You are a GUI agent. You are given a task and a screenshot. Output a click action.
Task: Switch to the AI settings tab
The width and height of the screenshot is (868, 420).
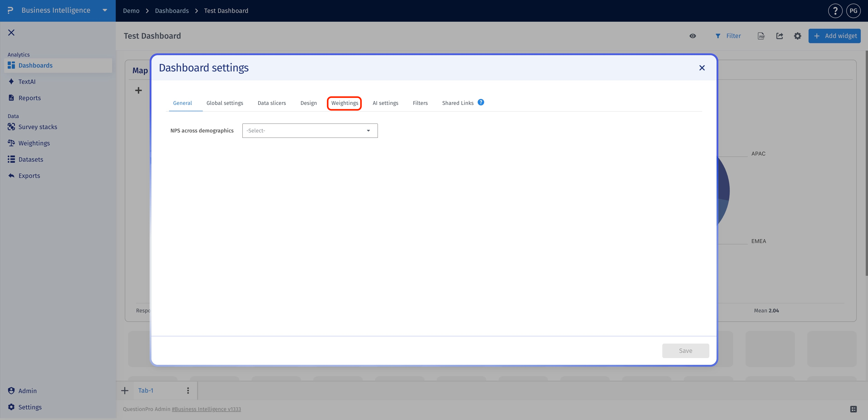point(385,103)
